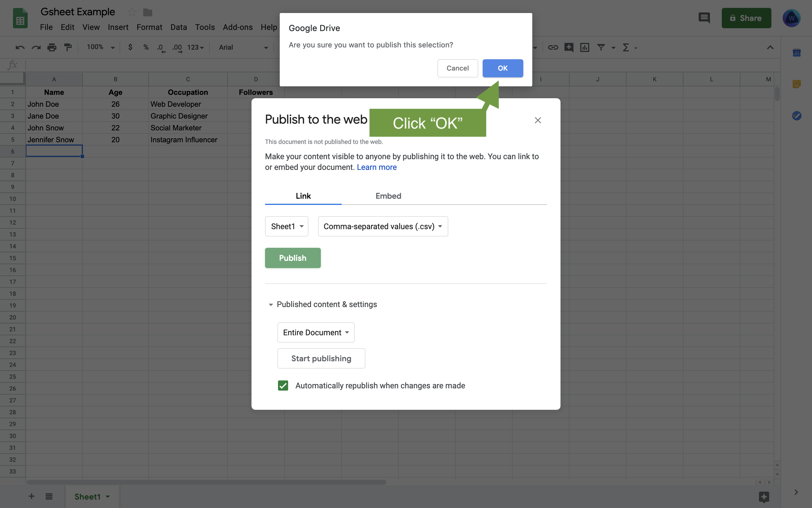Open the Sheet1 dropdown in Publish dialog
This screenshot has height=508, width=812.
coord(286,226)
